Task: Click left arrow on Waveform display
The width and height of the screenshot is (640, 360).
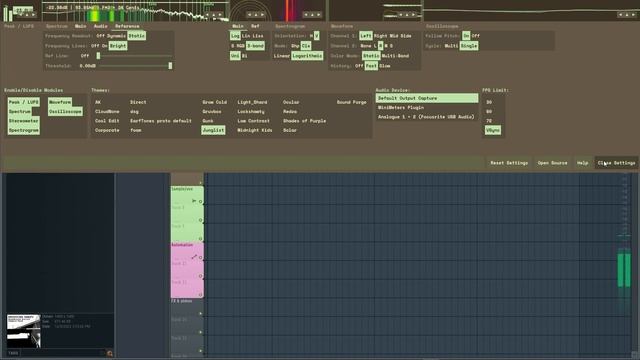Action: (401, 15)
